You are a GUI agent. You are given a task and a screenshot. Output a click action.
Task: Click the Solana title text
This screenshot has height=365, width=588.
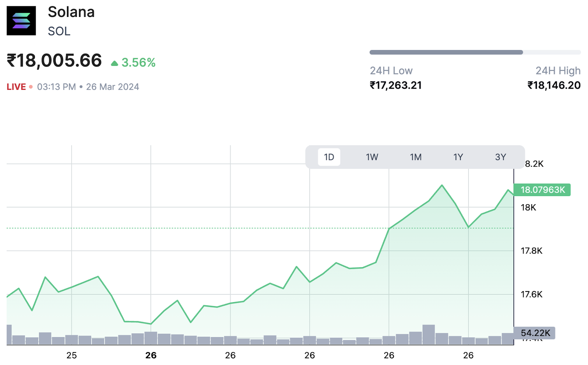point(71,12)
